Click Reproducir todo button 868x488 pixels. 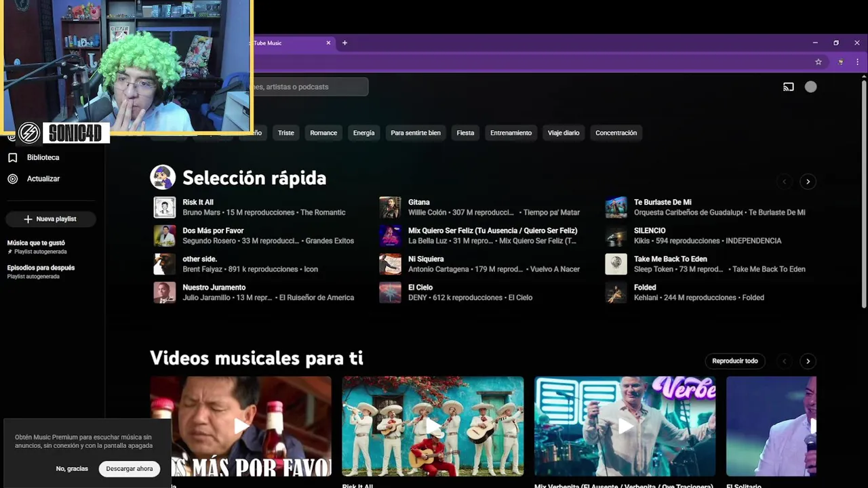pyautogui.click(x=735, y=361)
